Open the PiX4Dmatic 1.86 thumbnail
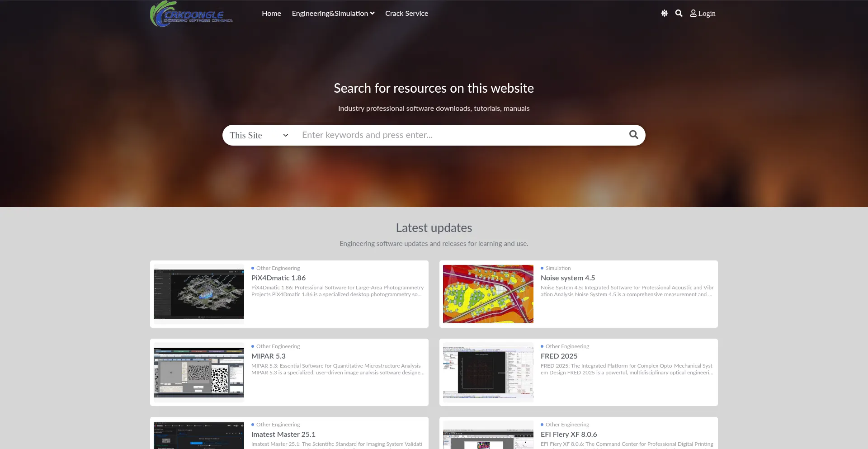The height and width of the screenshot is (449, 868). click(199, 294)
